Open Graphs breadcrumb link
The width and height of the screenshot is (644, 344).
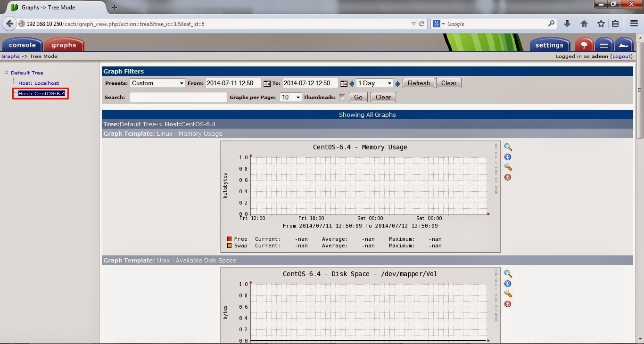[10, 56]
